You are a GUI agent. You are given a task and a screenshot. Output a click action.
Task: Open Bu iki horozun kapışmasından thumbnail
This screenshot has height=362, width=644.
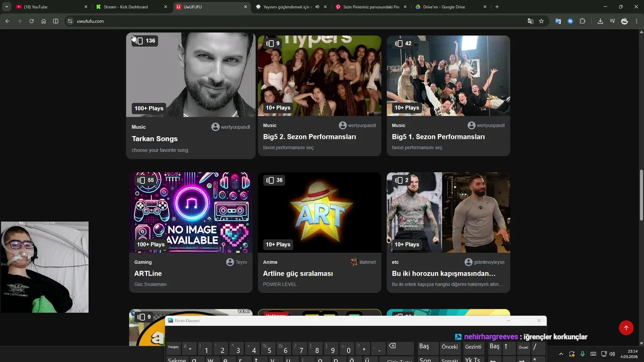coord(448,212)
